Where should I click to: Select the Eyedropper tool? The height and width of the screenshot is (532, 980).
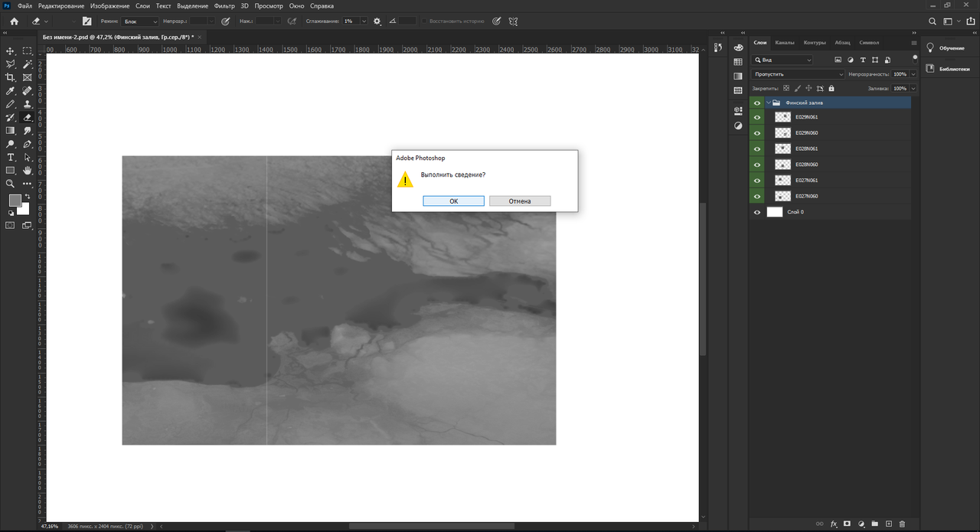tap(11, 90)
